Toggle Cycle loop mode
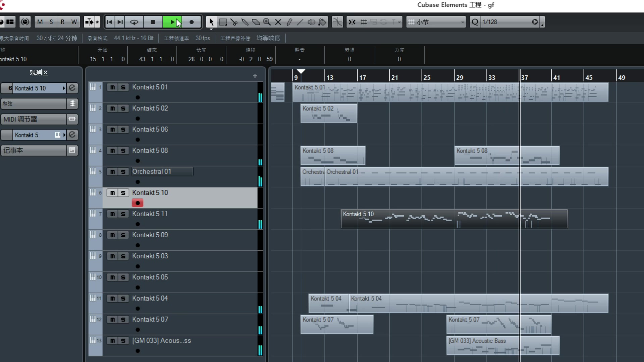This screenshot has height=362, width=644. point(134,22)
